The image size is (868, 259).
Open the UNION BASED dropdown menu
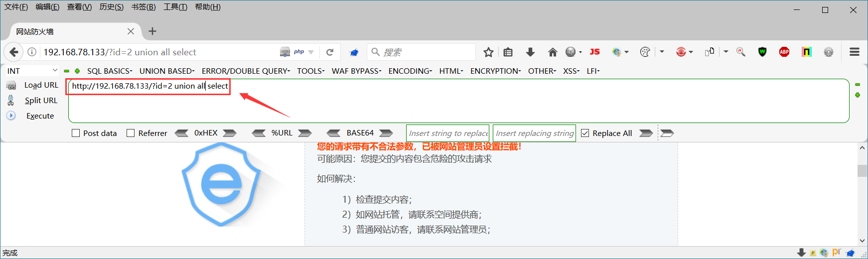(167, 71)
